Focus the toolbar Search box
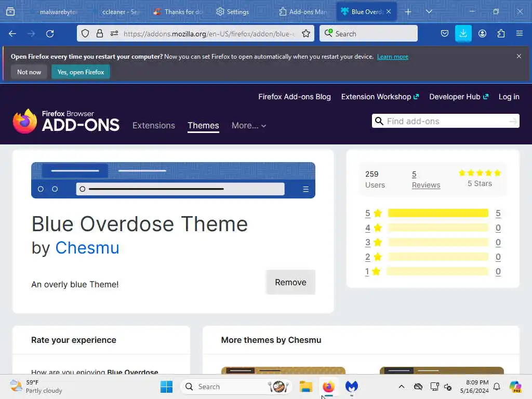The image size is (532, 399). pos(368,33)
